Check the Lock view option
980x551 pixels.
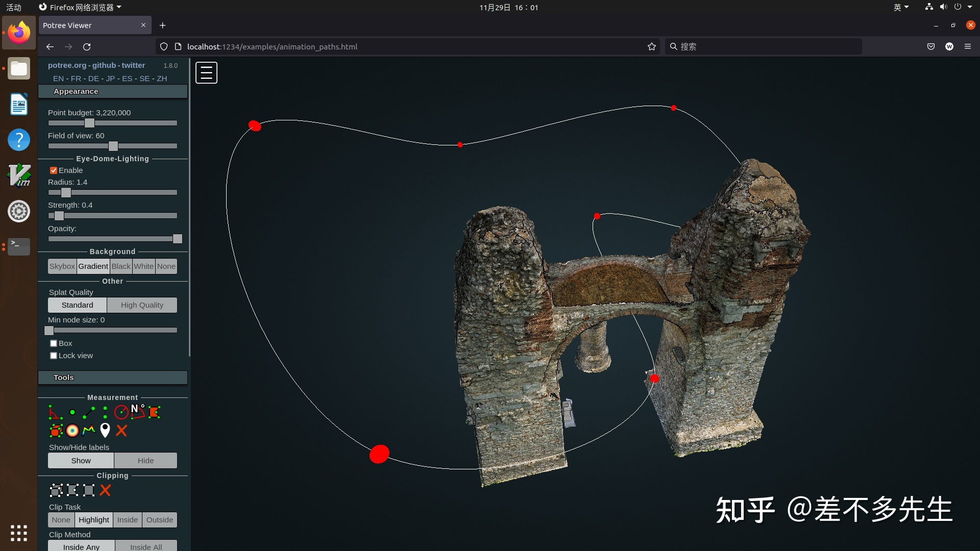point(54,356)
